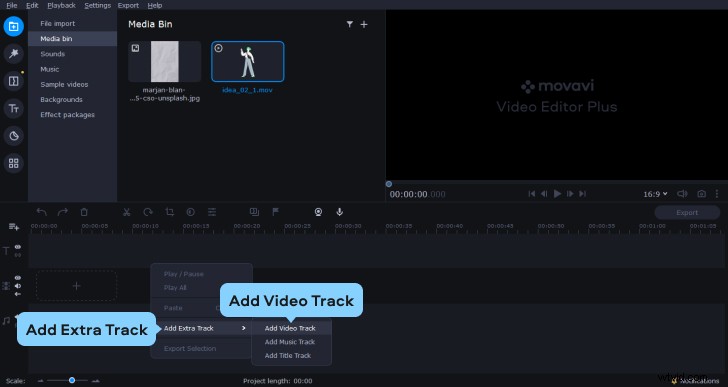This screenshot has width=728, height=387.
Task: Click the Crop icon
Action: pyautogui.click(x=169, y=212)
